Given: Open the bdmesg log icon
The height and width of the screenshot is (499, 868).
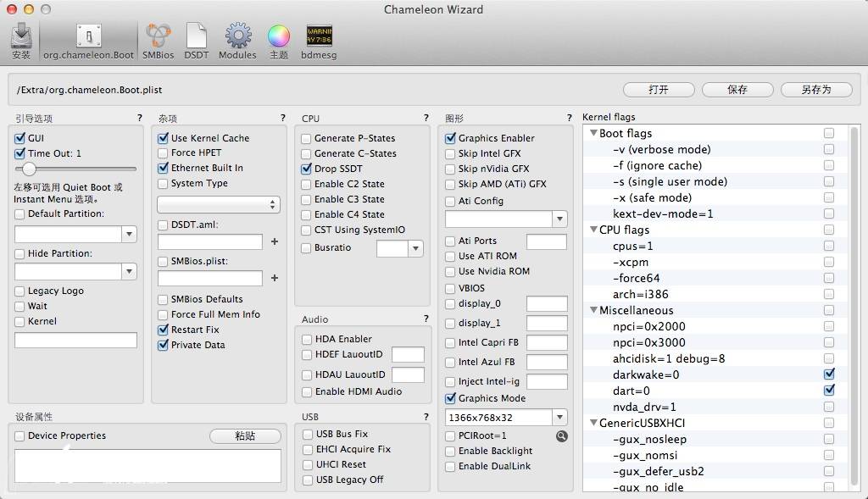Looking at the screenshot, I should coord(319,38).
